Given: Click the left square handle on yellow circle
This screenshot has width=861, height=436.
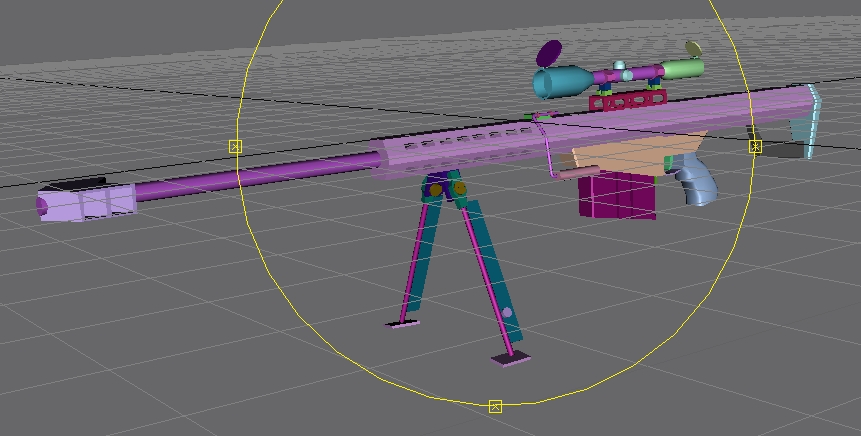Looking at the screenshot, I should coord(236,146).
